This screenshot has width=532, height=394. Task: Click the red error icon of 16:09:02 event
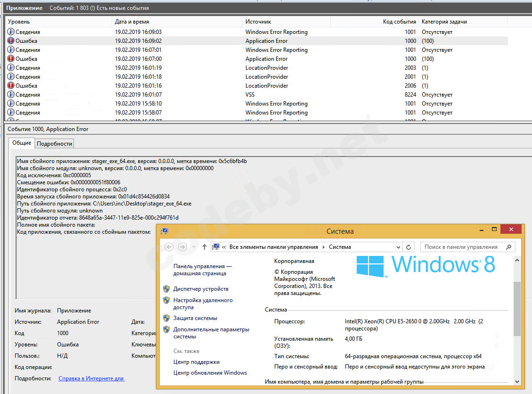coord(11,41)
